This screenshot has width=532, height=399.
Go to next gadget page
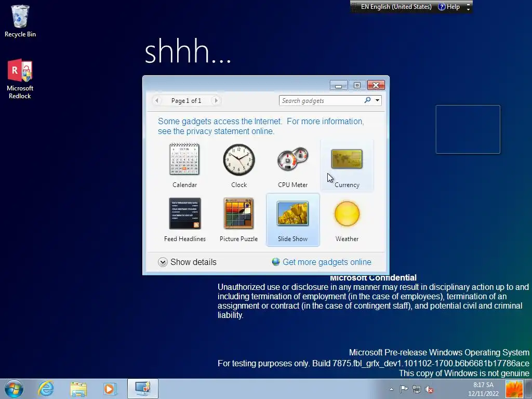pos(216,100)
